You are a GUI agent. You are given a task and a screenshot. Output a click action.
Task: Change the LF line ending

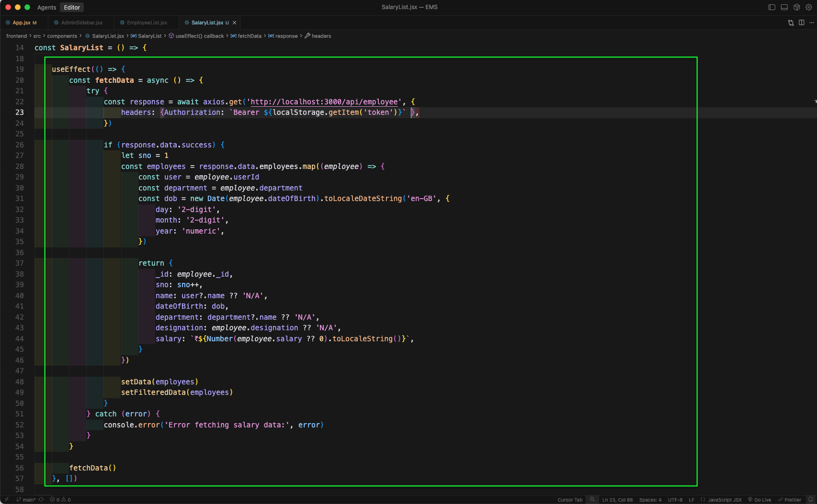(692, 500)
